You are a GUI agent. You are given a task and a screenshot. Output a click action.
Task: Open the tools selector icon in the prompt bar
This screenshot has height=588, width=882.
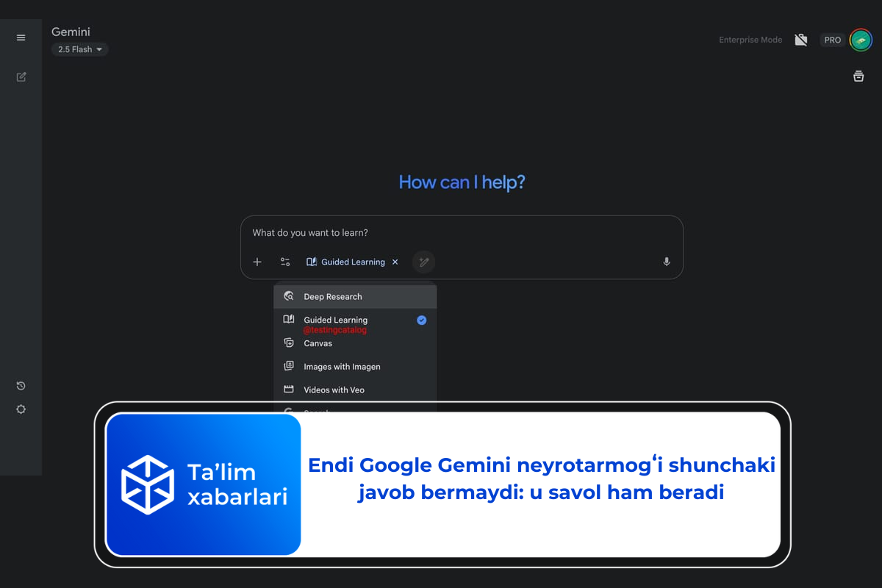[x=285, y=262]
